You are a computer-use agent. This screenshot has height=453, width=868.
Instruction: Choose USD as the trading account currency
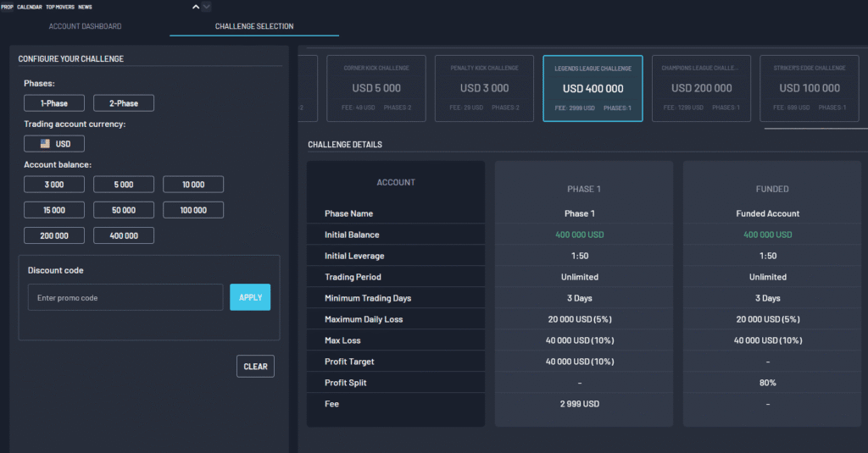(x=54, y=144)
